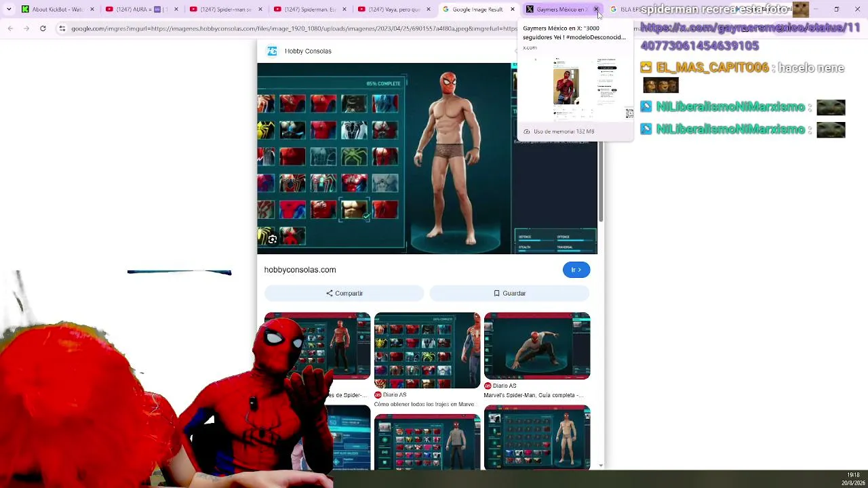Open the main Spider-Man suits image

click(x=427, y=159)
